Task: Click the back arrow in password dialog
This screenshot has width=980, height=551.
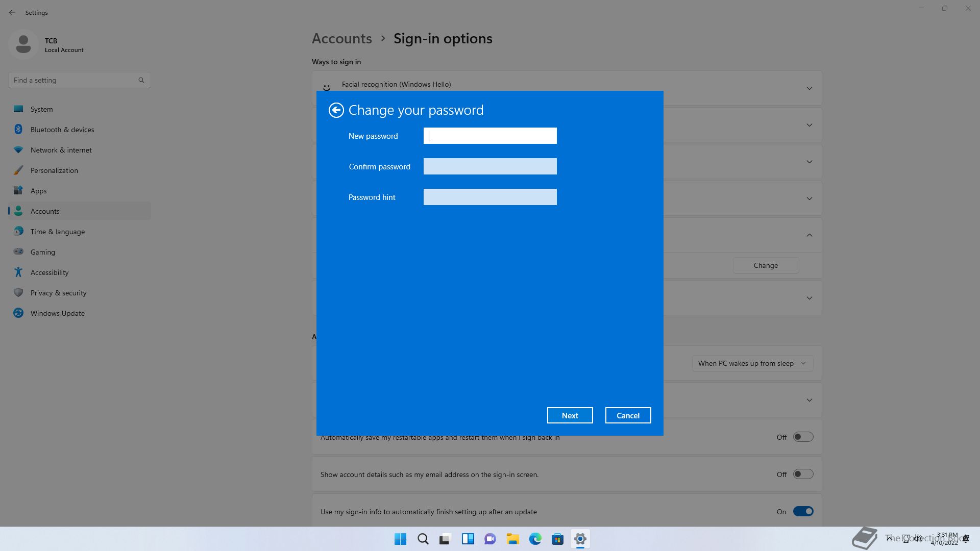Action: pyautogui.click(x=336, y=110)
